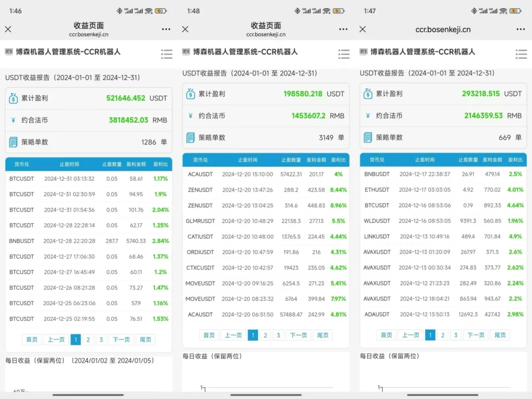This screenshot has width=532, height=399.
Task: Click 收益页面 title in left panel header
Action: (89, 26)
